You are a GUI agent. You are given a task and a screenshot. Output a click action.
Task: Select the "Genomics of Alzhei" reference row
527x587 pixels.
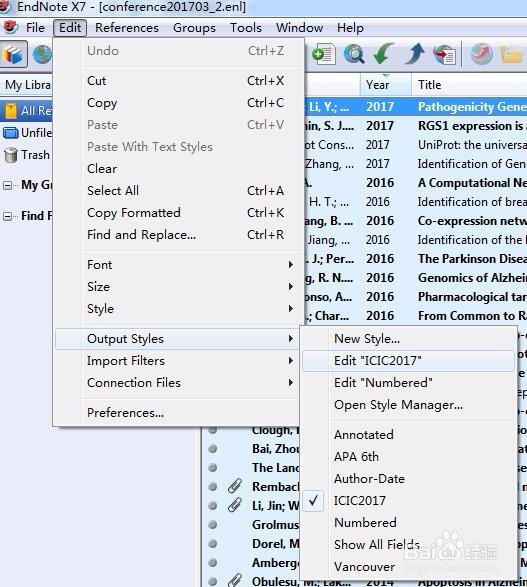coord(416,278)
